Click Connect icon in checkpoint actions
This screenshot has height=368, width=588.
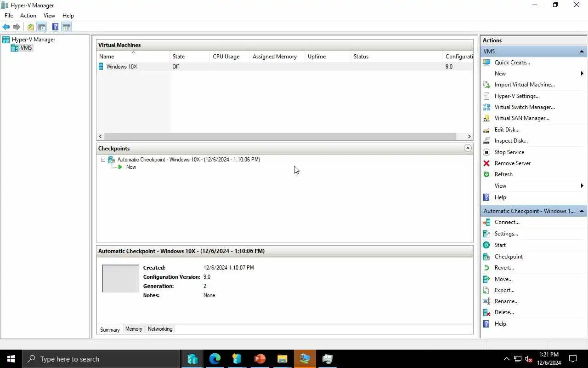(486, 222)
